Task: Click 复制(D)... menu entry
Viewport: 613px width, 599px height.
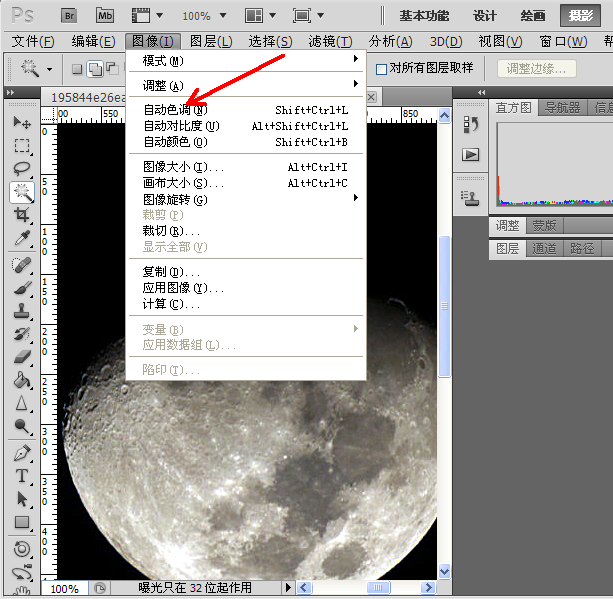Action: (x=246, y=271)
